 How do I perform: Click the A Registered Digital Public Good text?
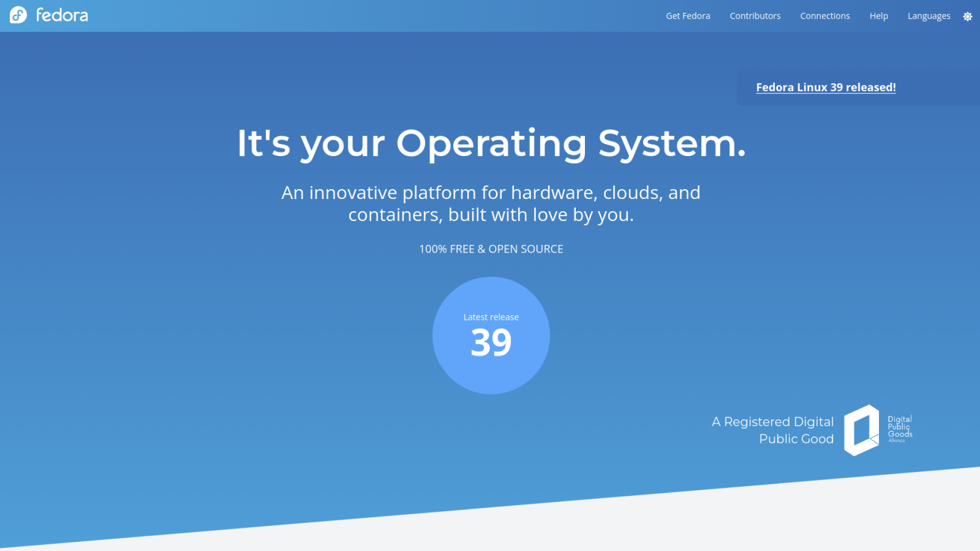(x=772, y=430)
